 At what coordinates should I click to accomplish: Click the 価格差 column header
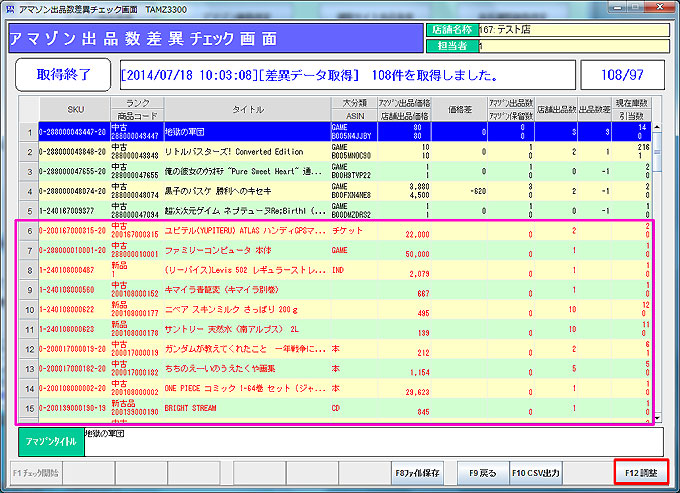tap(459, 108)
